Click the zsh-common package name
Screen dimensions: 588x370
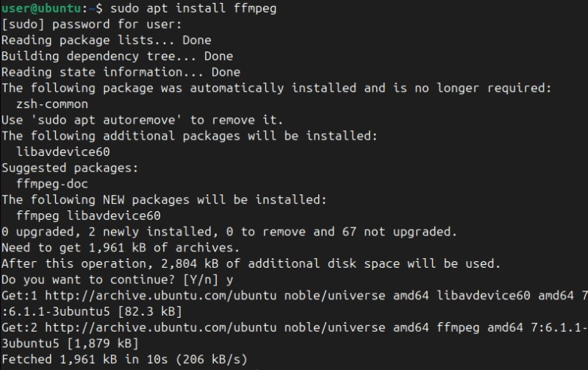[52, 104]
